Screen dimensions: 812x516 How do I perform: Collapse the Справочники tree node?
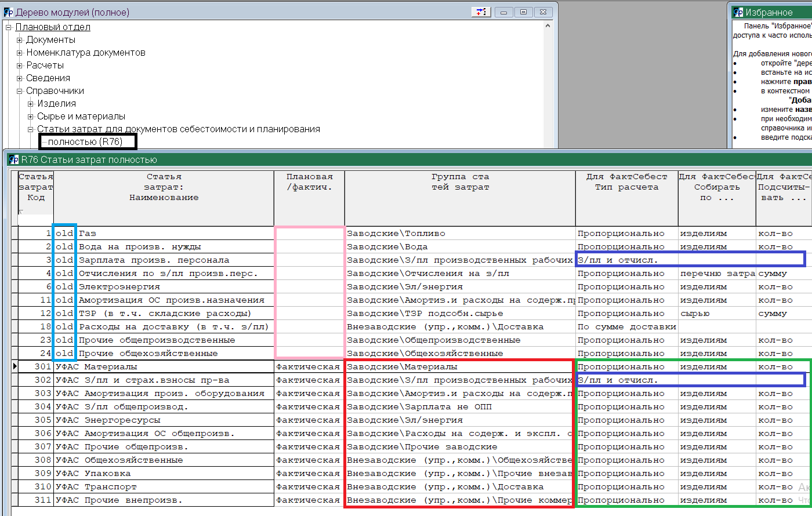[x=20, y=91]
